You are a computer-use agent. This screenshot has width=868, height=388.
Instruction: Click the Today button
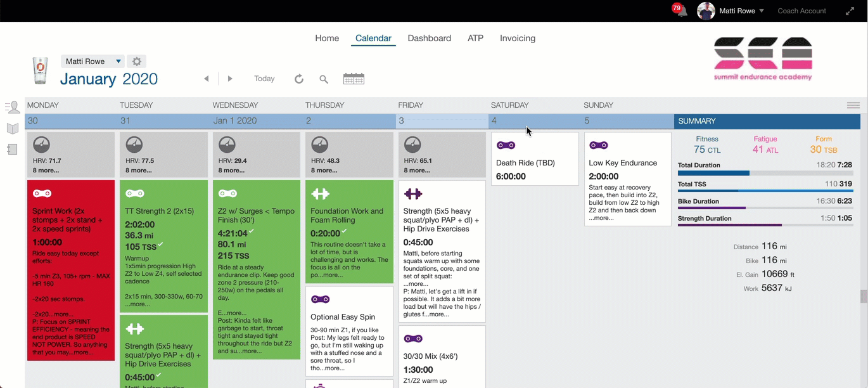(x=264, y=78)
